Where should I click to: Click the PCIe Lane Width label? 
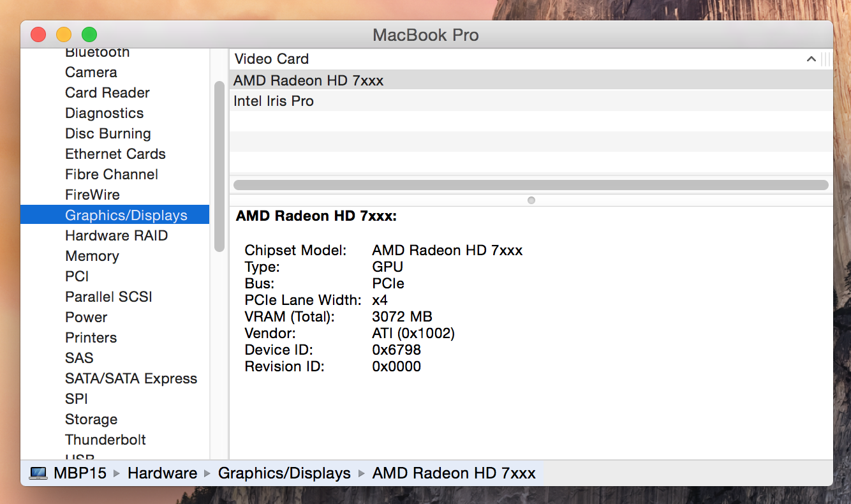(x=303, y=300)
